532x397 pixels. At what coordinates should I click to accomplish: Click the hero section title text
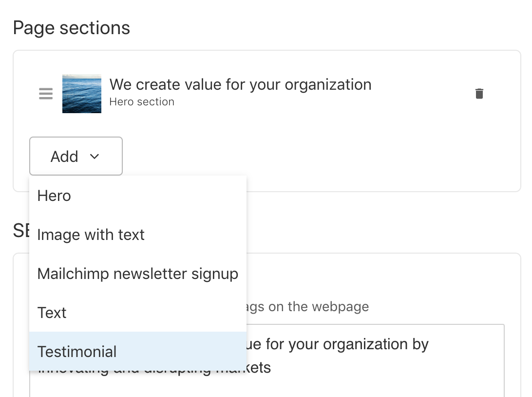pyautogui.click(x=241, y=84)
